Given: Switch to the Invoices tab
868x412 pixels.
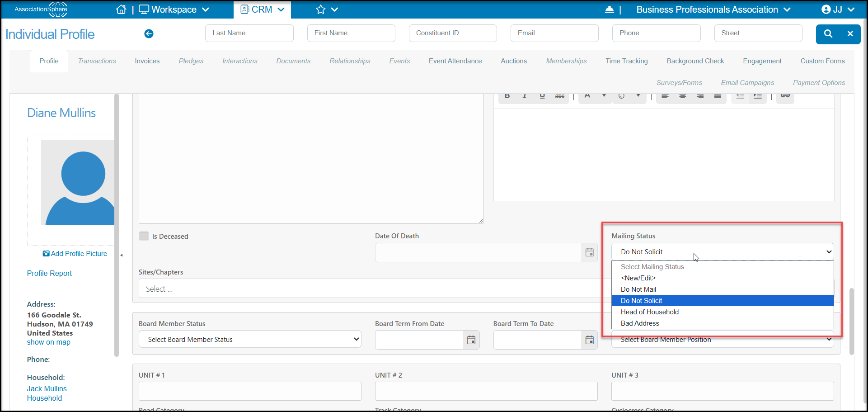Looking at the screenshot, I should click(x=147, y=61).
